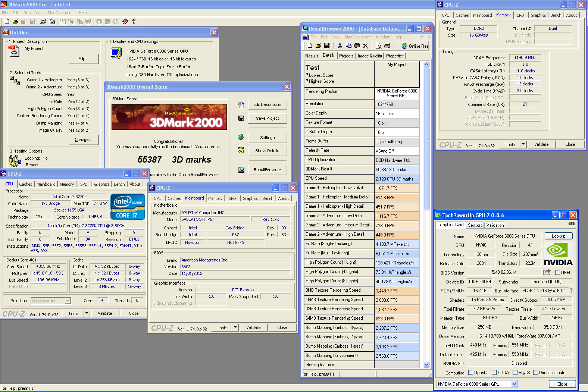The image size is (588, 392).
Task: Switch to Caches tab in CPU-Z CPU window
Action: pyautogui.click(x=26, y=184)
